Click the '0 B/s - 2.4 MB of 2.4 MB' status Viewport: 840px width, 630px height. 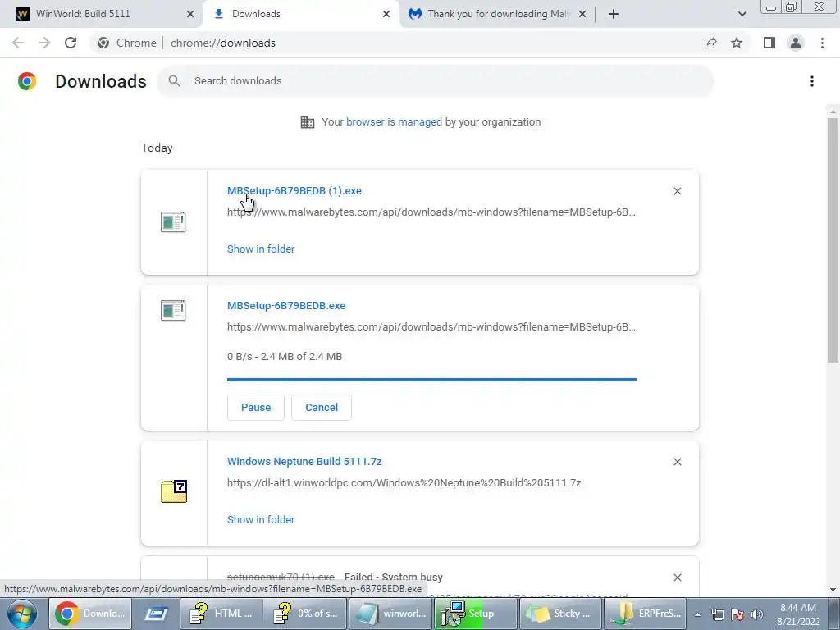(x=285, y=356)
